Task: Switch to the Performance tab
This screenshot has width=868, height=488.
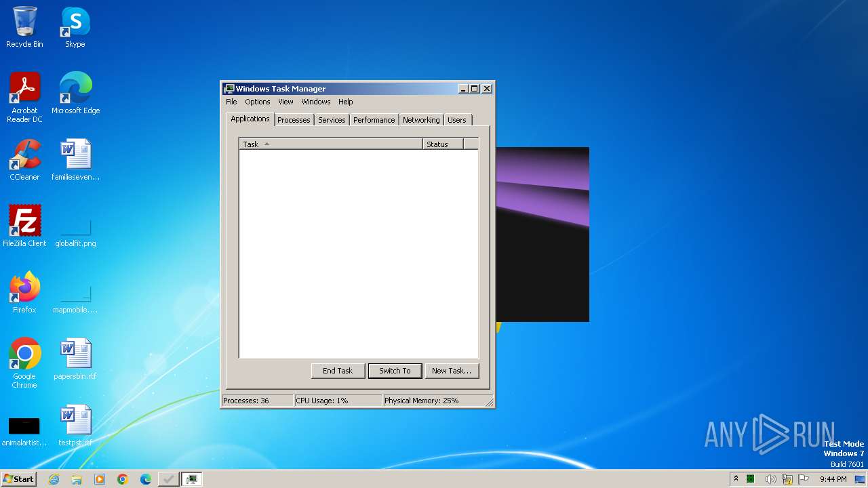Action: pos(374,120)
